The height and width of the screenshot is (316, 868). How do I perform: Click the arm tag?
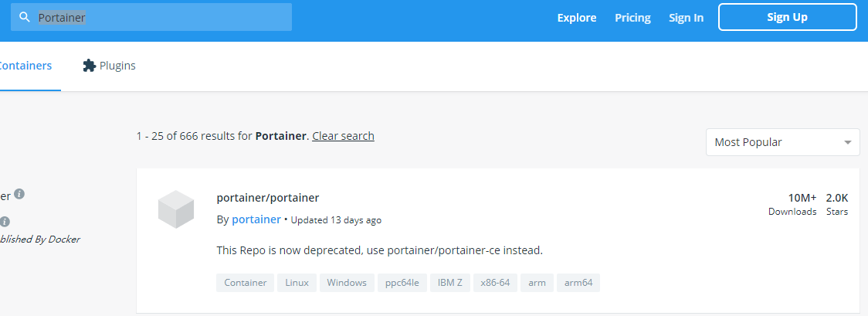[537, 283]
